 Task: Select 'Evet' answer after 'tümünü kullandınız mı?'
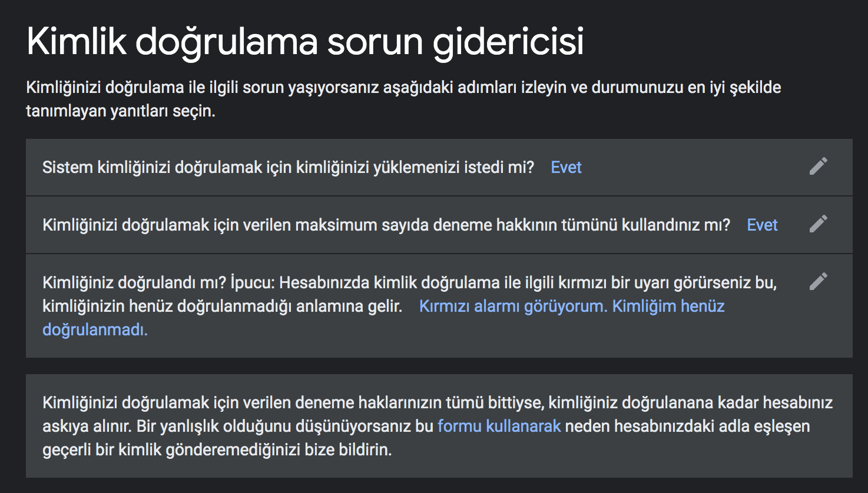point(762,225)
